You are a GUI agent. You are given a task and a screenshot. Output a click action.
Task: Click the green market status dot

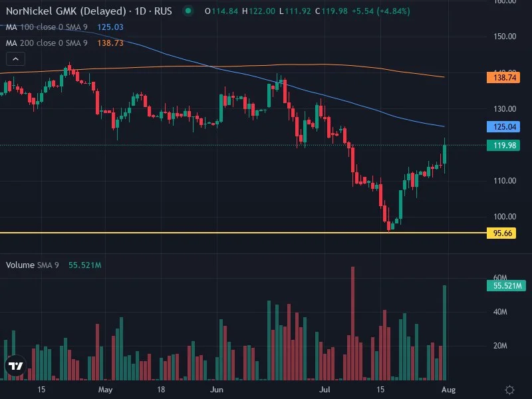pyautogui.click(x=188, y=11)
